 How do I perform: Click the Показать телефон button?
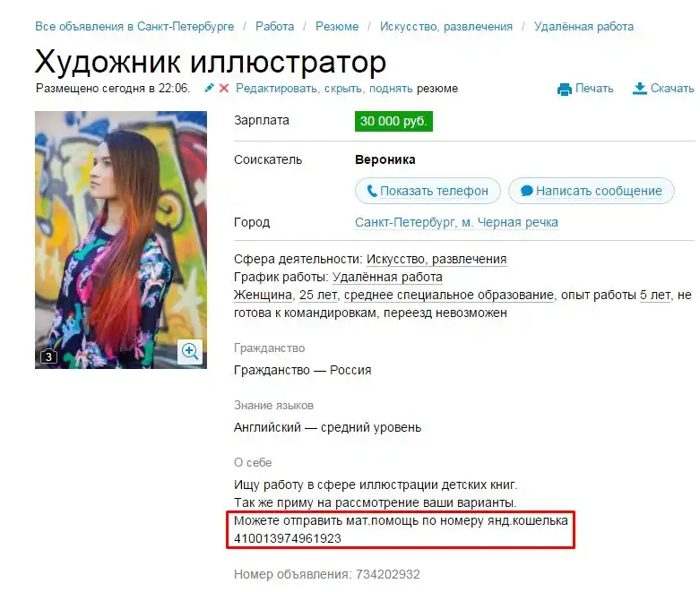coord(428,191)
